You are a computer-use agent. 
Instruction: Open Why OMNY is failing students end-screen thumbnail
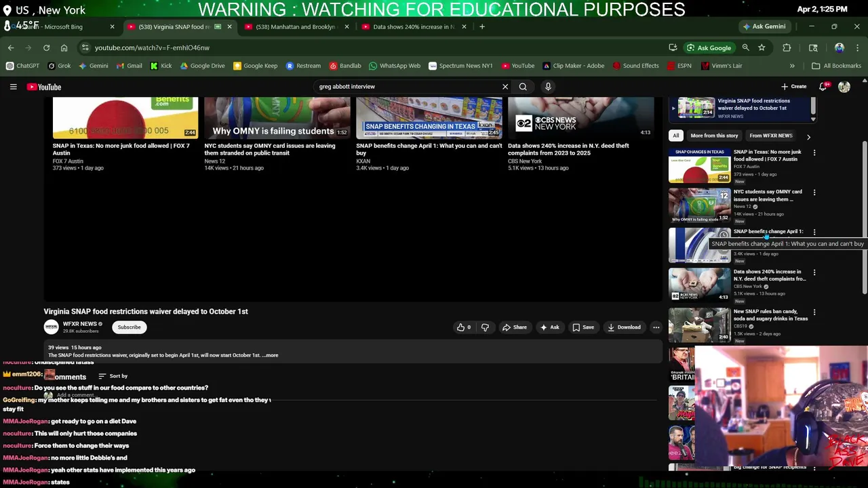277,118
